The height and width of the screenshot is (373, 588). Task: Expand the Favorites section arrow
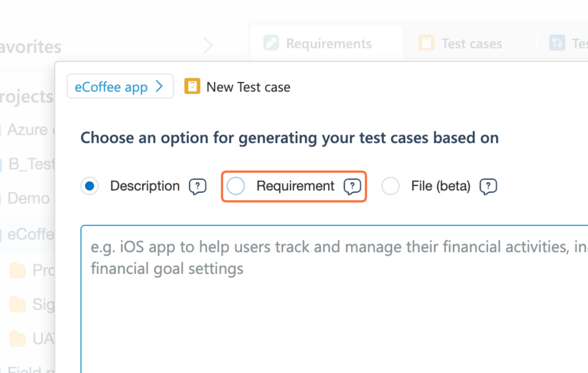(208, 45)
